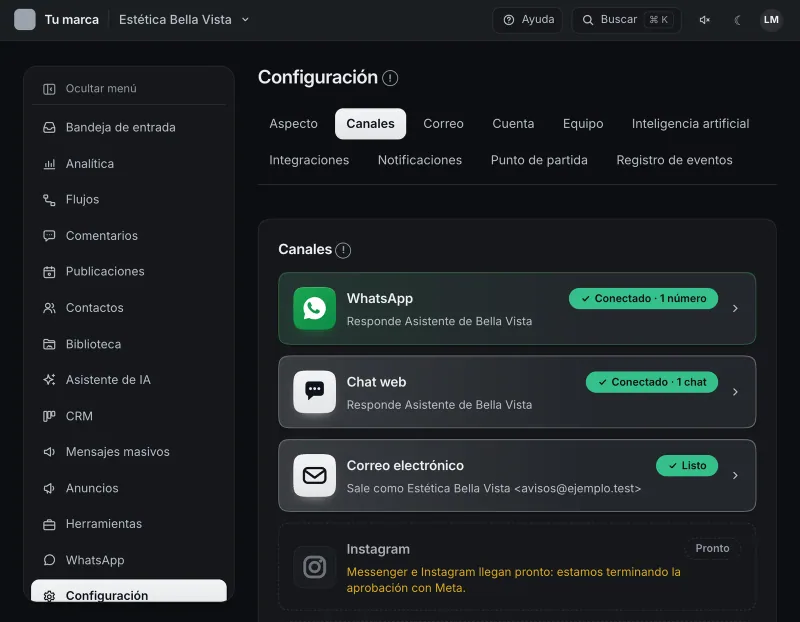
Task: Click the Listo status badge
Action: (687, 466)
